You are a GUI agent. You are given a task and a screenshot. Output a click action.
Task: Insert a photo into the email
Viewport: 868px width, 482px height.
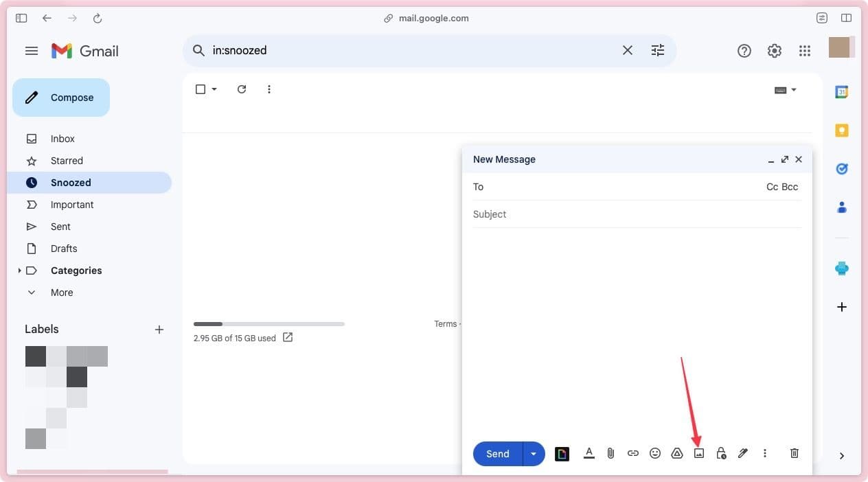(x=698, y=453)
